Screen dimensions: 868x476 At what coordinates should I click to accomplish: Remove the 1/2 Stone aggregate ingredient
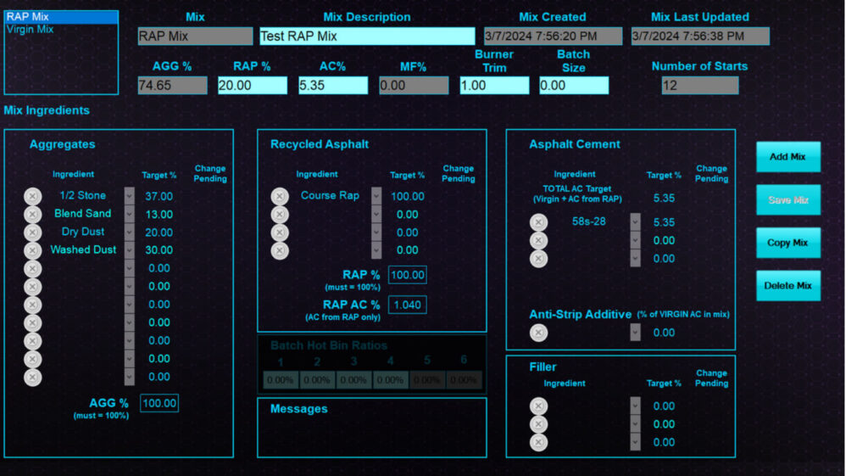tap(33, 196)
